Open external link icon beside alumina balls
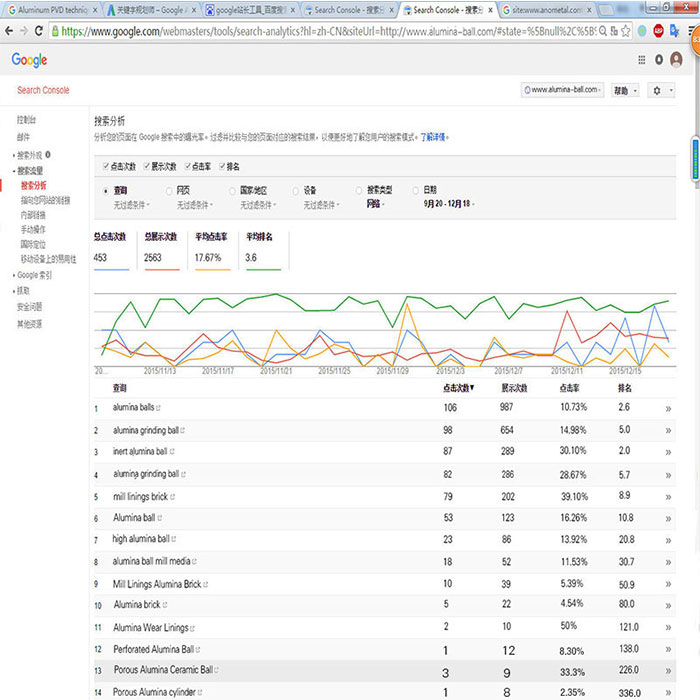Image resolution: width=700 pixels, height=700 pixels. tap(158, 408)
